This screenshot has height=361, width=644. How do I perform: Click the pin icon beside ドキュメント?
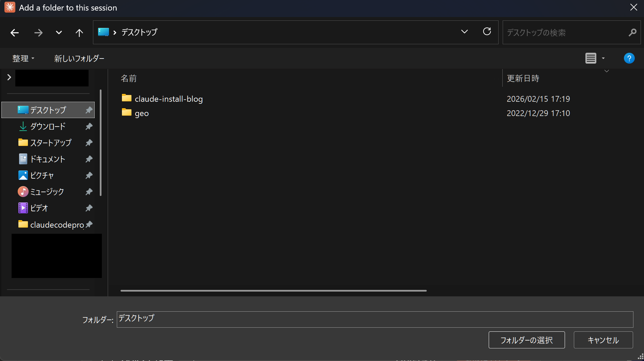tap(89, 159)
